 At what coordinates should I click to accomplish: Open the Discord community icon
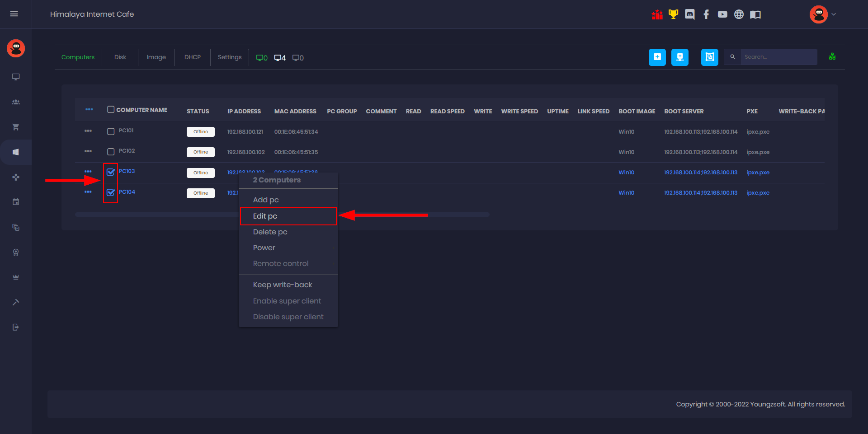pyautogui.click(x=689, y=14)
